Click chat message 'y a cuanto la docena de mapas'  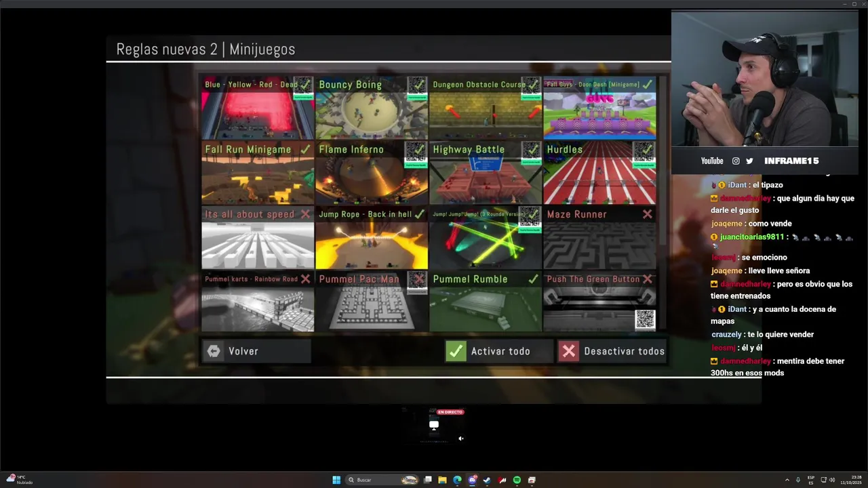(x=773, y=315)
